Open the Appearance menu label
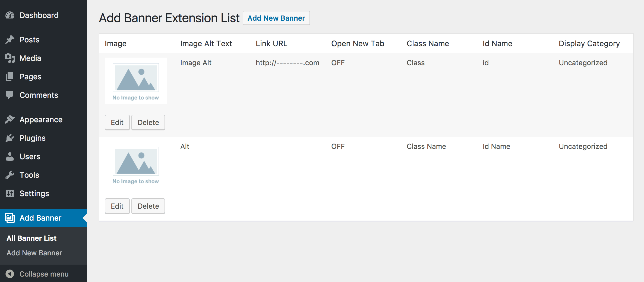 (x=41, y=120)
